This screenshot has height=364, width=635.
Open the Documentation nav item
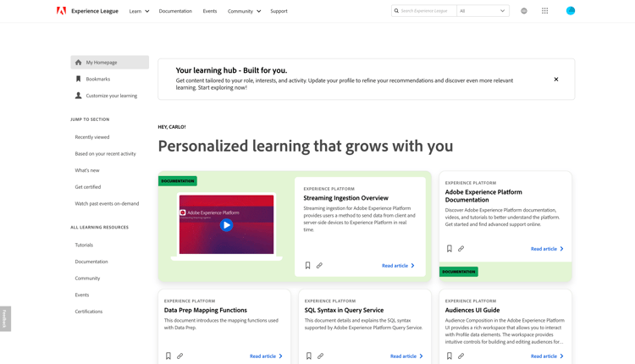pos(175,11)
